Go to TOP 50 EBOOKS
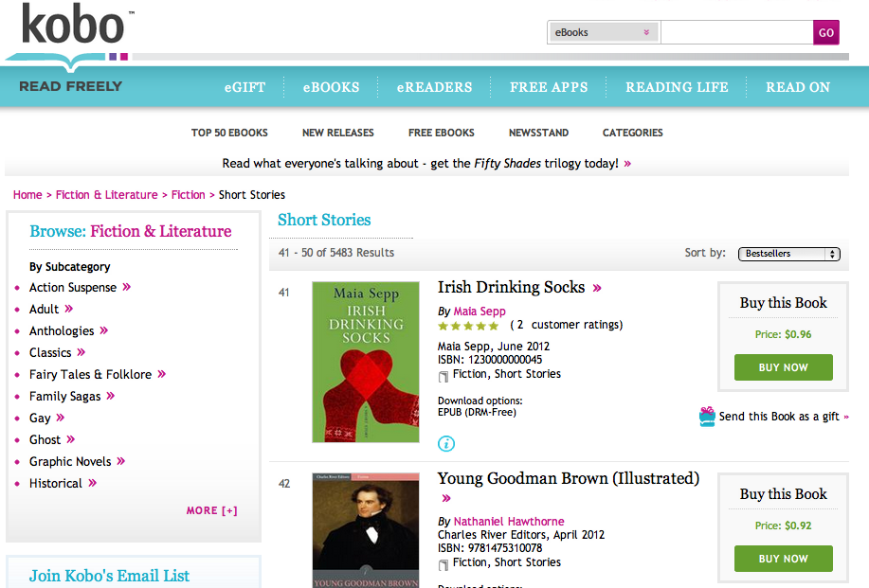 (x=229, y=133)
